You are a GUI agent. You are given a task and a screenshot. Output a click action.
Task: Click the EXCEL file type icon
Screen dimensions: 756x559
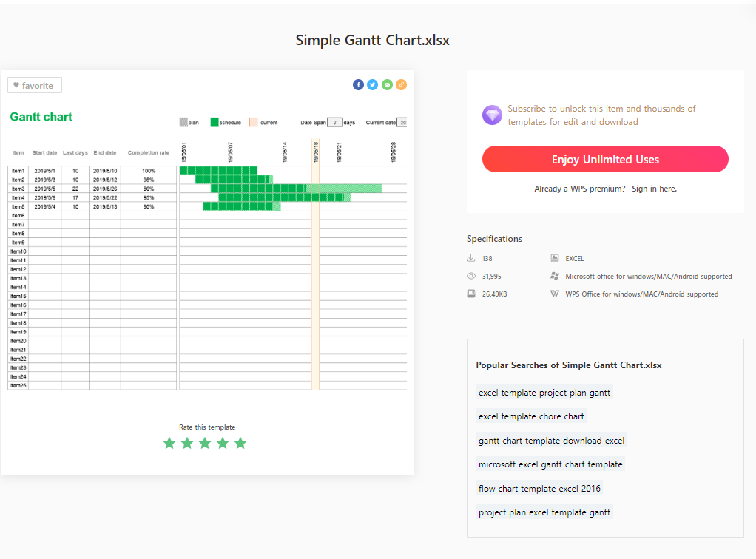(x=554, y=257)
